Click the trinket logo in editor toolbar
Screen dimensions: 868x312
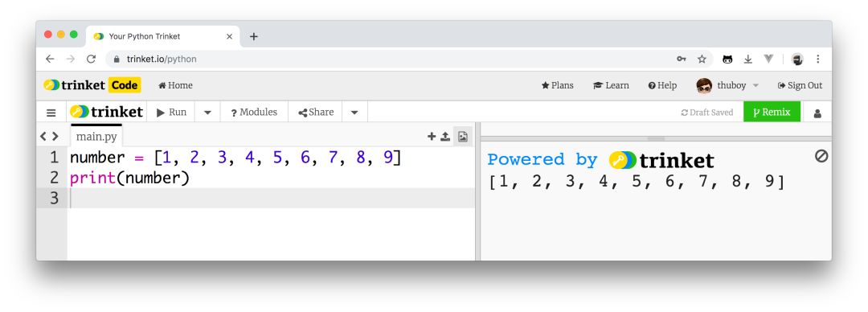pyautogui.click(x=106, y=112)
